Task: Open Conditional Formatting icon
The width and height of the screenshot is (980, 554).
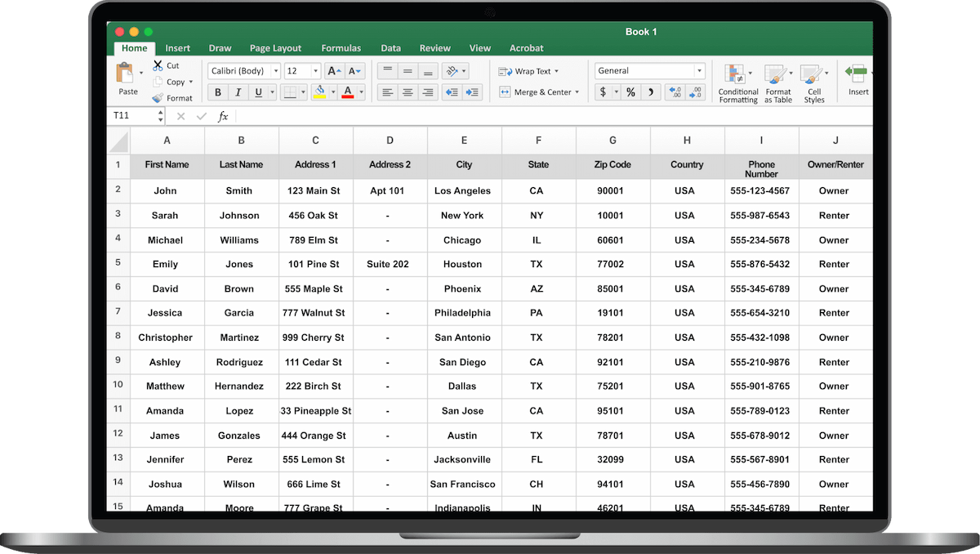Action: (737, 75)
